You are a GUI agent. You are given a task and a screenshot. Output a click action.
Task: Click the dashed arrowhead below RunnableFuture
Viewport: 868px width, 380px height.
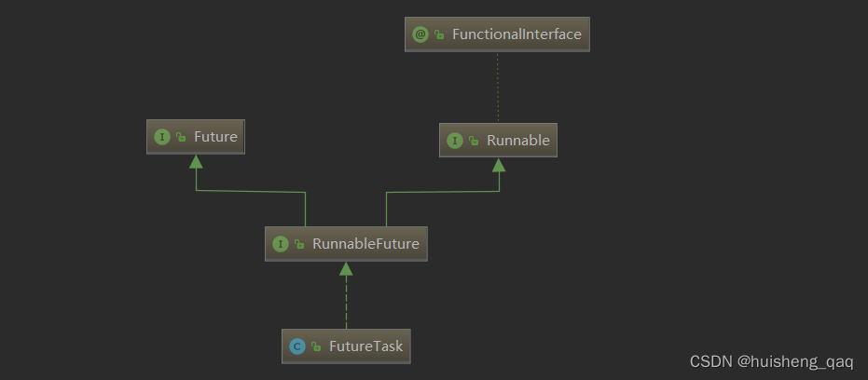[x=346, y=269]
